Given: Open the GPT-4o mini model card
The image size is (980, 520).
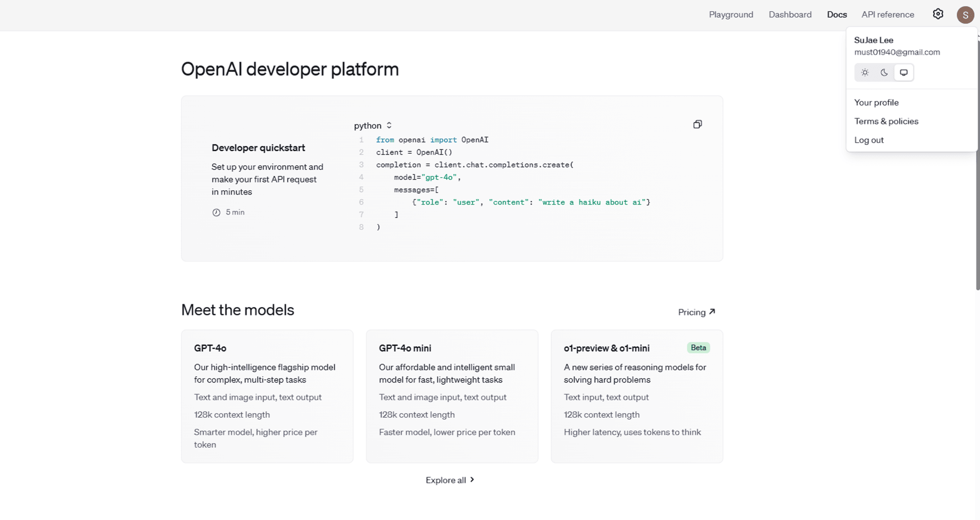Looking at the screenshot, I should pyautogui.click(x=452, y=396).
